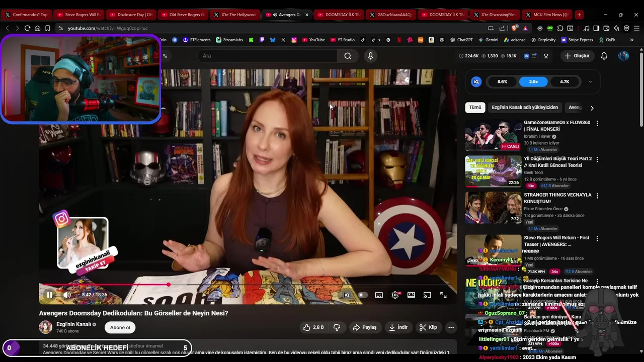Close the active Avengers browser tab
This screenshot has height=362, width=644.
pos(307,15)
